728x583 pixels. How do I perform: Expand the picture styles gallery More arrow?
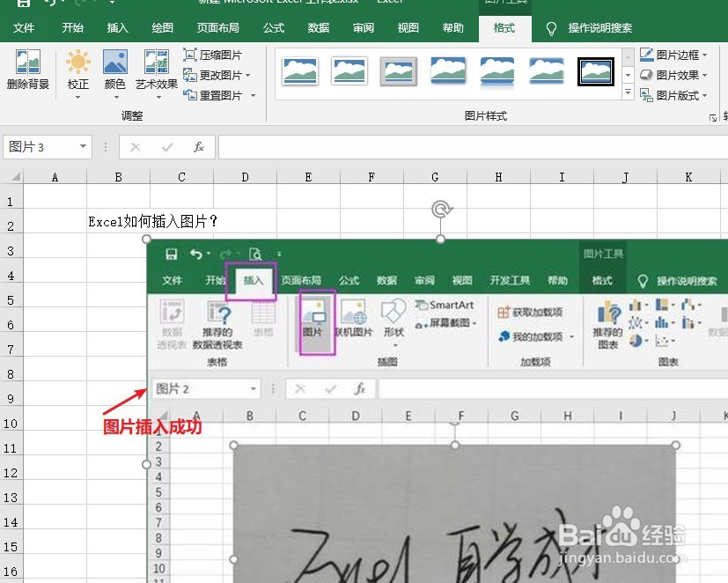(629, 92)
